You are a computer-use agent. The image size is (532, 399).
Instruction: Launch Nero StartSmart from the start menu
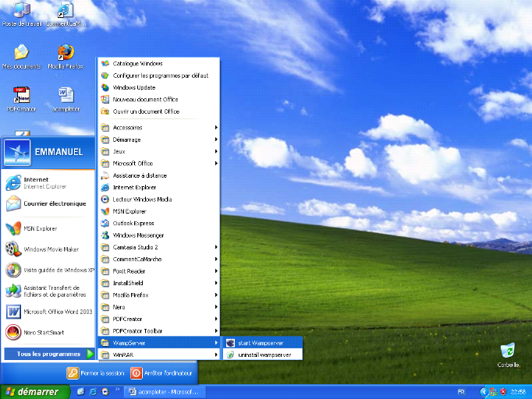pos(47,333)
